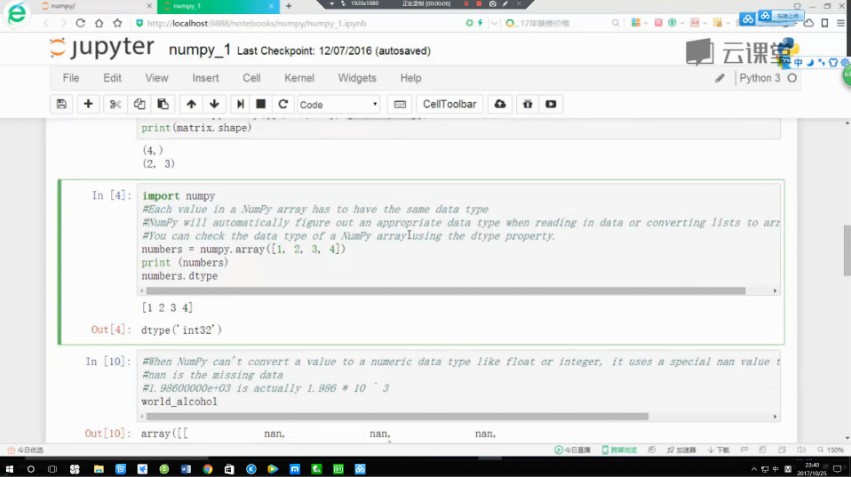This screenshot has width=851, height=477.
Task: Copy selected cells using the toolbar icon
Action: [x=139, y=104]
